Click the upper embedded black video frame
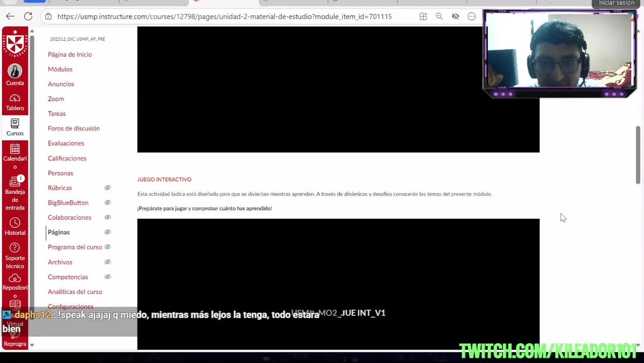The image size is (644, 363). click(338, 90)
